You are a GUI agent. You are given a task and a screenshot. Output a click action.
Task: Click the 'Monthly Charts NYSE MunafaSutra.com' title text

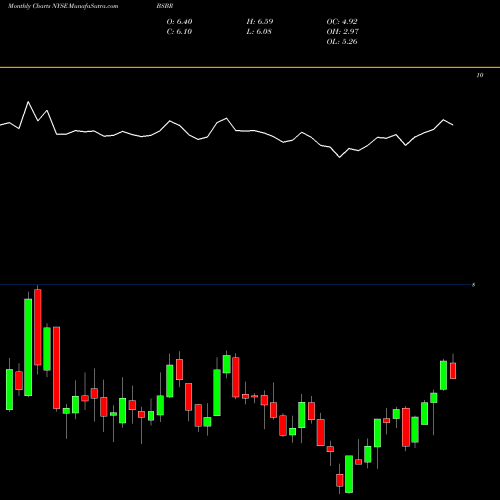63,6
